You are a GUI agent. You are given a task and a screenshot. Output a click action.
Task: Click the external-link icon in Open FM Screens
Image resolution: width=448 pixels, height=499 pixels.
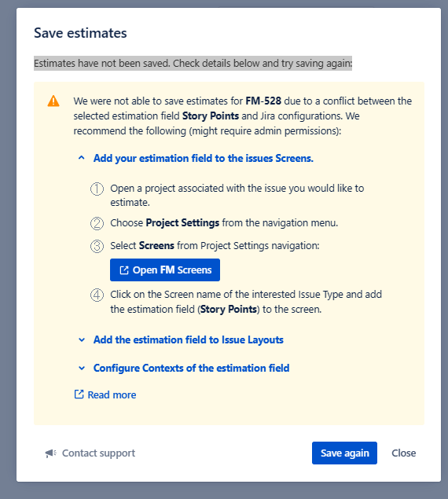click(124, 270)
